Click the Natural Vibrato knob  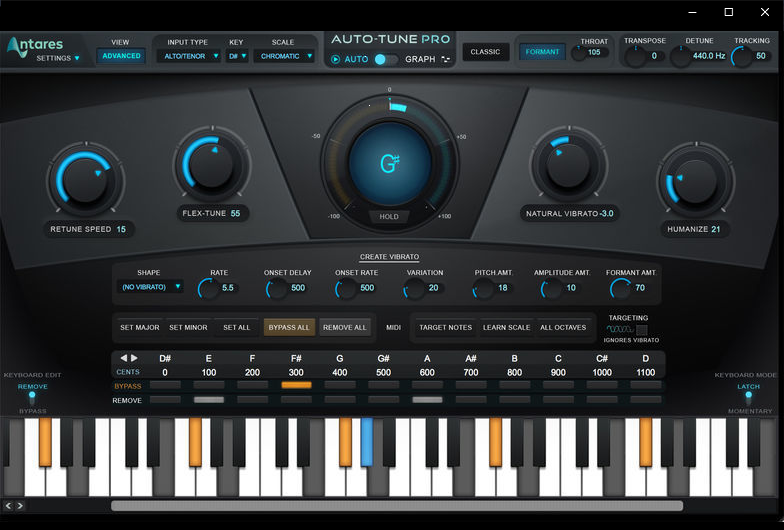[x=568, y=164]
